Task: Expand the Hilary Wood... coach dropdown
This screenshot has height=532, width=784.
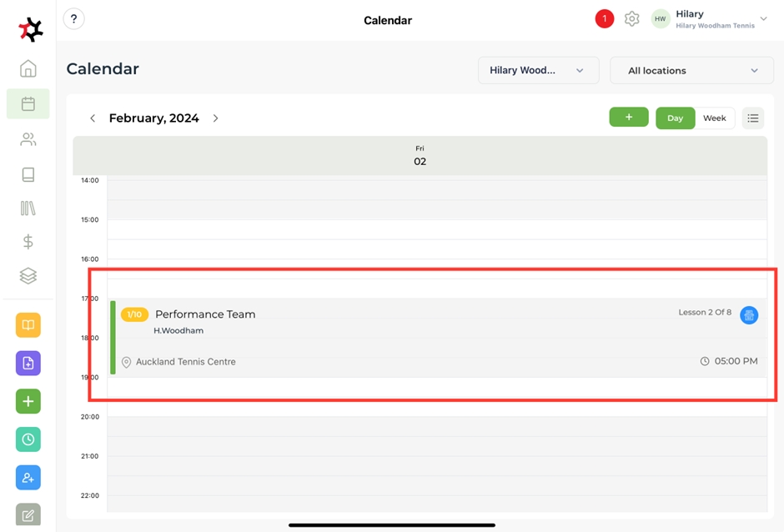Action: pyautogui.click(x=538, y=71)
